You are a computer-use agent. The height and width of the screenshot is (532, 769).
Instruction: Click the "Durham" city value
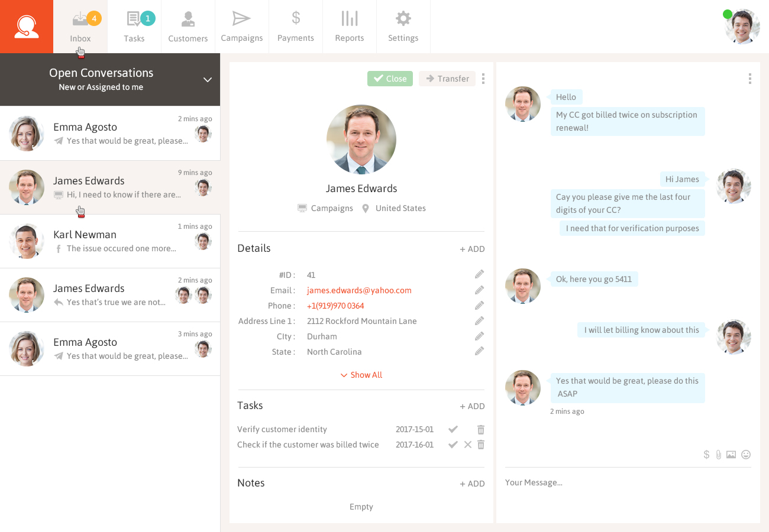322,336
